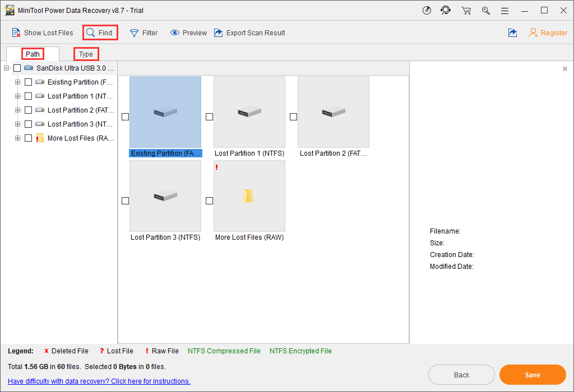This screenshot has height=392, width=574.
Task: Tick the checkbox beside Lost Partition 1 thumbnail
Action: coord(210,116)
